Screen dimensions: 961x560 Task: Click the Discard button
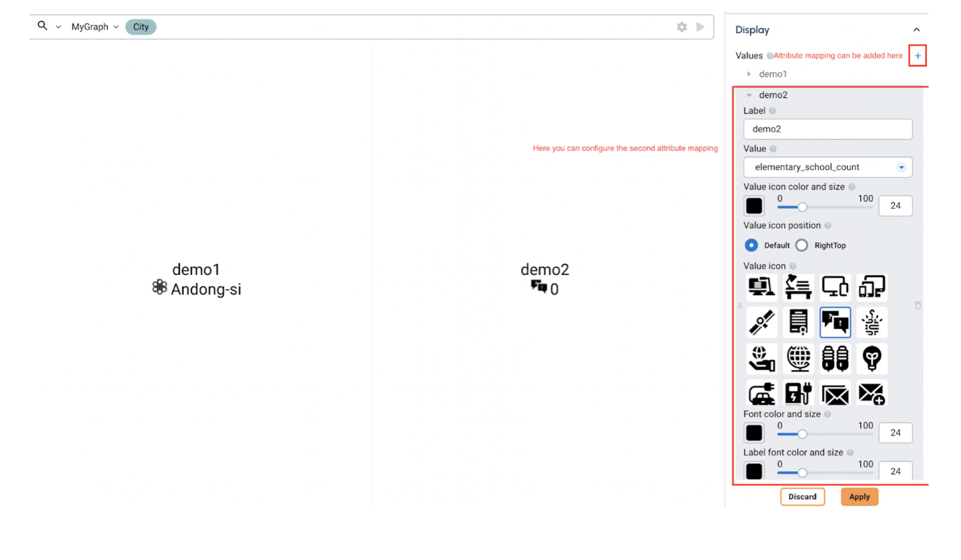coord(802,496)
